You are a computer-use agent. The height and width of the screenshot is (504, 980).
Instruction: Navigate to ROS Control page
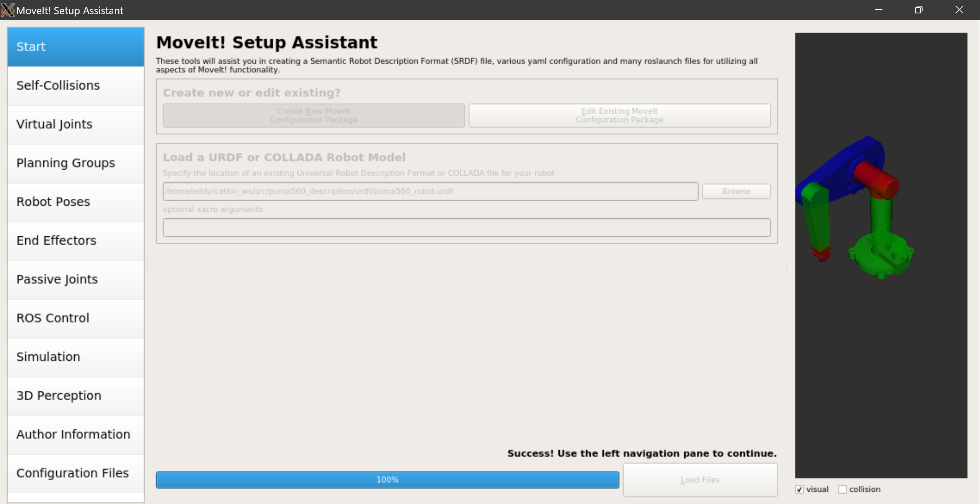(75, 318)
